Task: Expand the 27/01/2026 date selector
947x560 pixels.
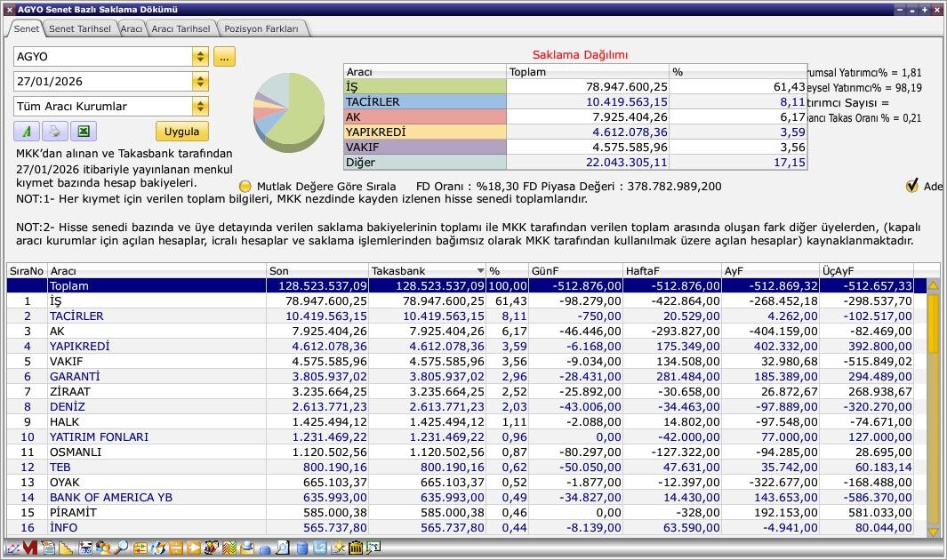Action: click(200, 82)
